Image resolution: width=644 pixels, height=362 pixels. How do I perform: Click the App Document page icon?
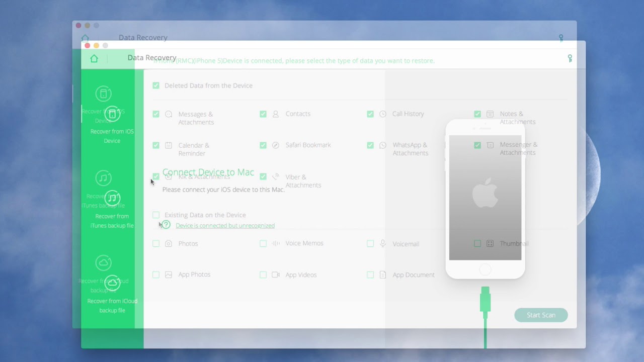tap(383, 275)
